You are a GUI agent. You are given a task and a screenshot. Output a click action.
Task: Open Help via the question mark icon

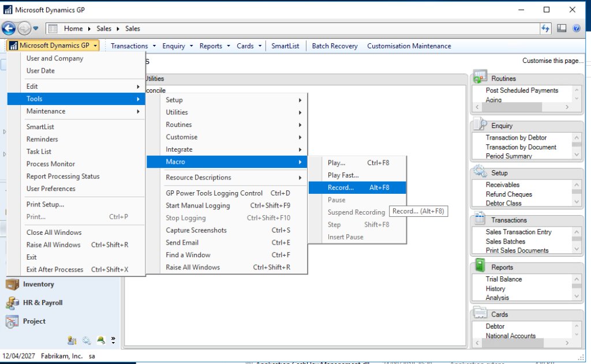coord(575,28)
